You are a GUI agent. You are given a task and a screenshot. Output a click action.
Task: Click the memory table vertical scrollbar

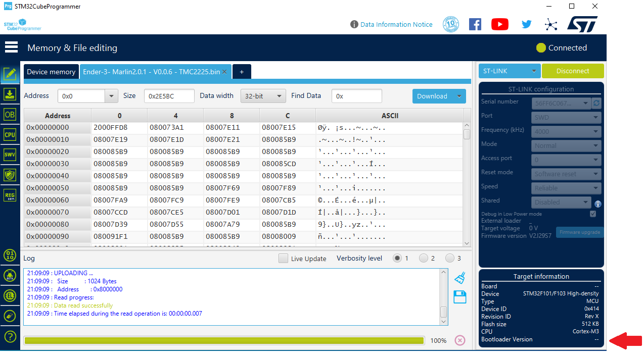pos(467,185)
